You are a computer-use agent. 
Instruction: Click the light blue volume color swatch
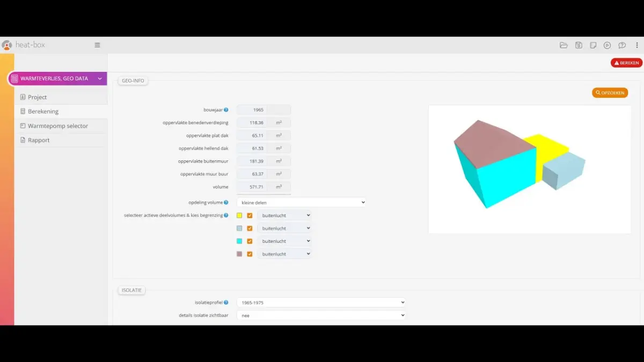click(239, 228)
